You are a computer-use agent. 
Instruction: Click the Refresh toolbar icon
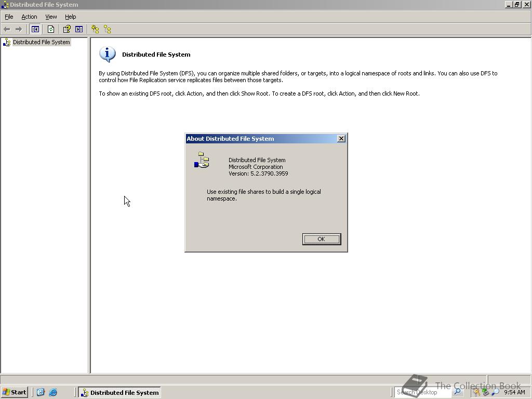point(51,30)
